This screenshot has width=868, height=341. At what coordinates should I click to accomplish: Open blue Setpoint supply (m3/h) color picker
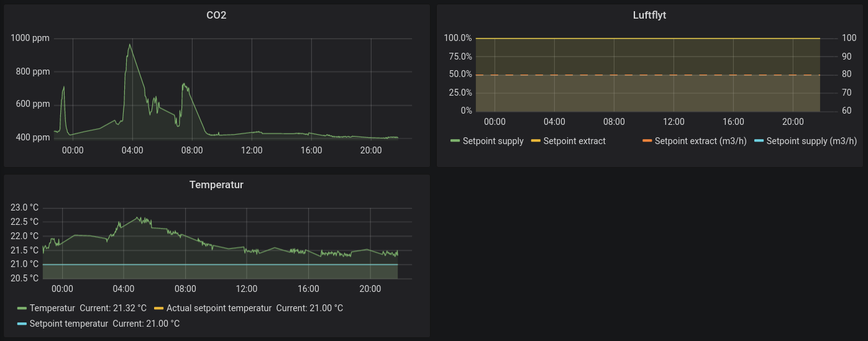[x=759, y=142]
